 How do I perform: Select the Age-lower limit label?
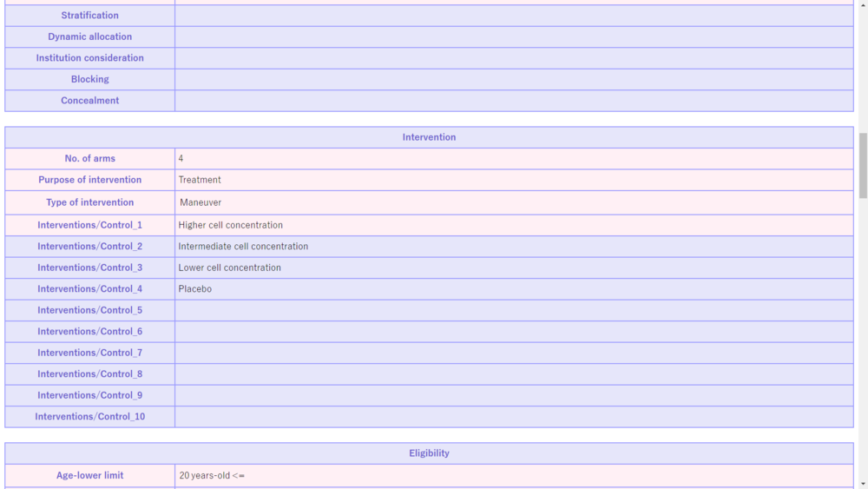tap(90, 476)
